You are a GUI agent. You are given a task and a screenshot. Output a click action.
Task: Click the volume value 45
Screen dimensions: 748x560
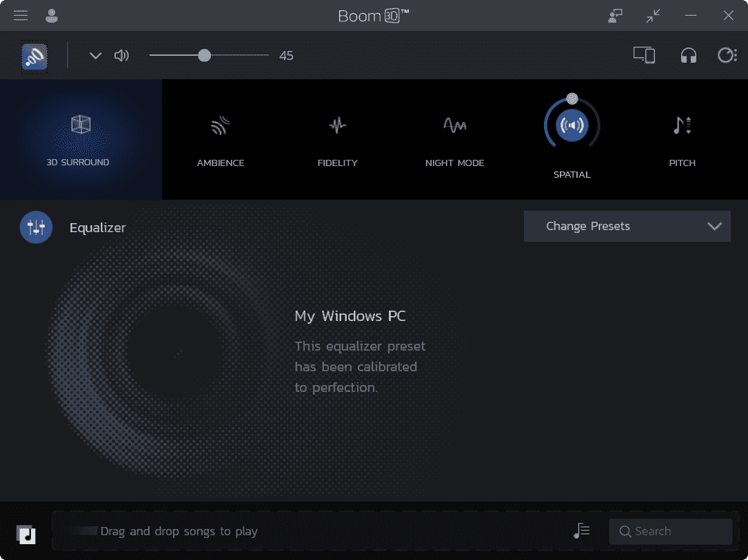(x=286, y=56)
